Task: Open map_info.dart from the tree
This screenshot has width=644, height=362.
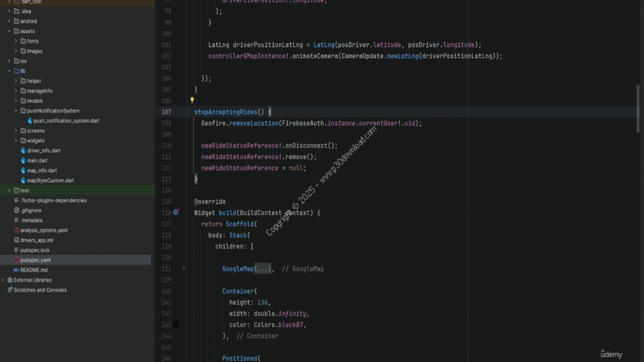Action: pos(42,170)
